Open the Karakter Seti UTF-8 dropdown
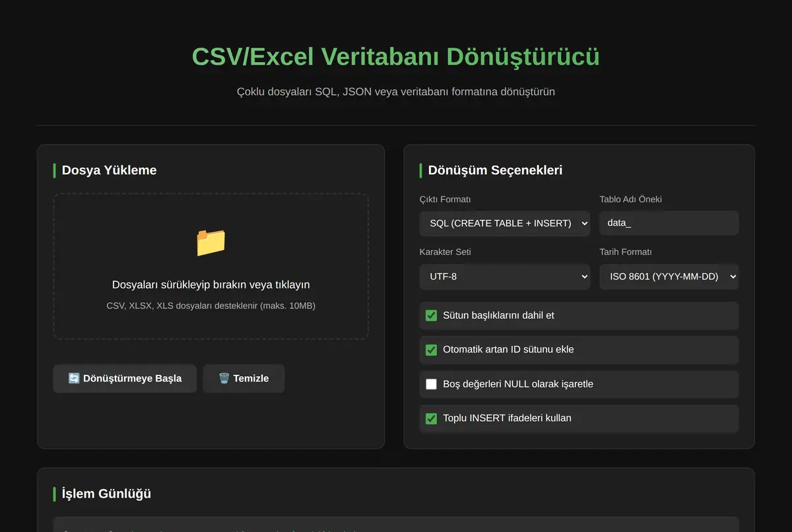792x532 pixels. click(x=505, y=277)
